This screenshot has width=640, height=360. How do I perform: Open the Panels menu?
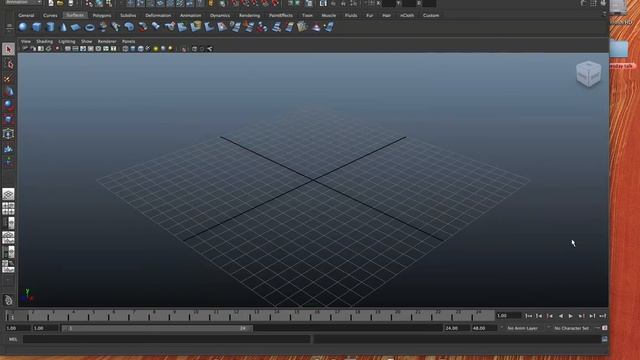tap(128, 41)
